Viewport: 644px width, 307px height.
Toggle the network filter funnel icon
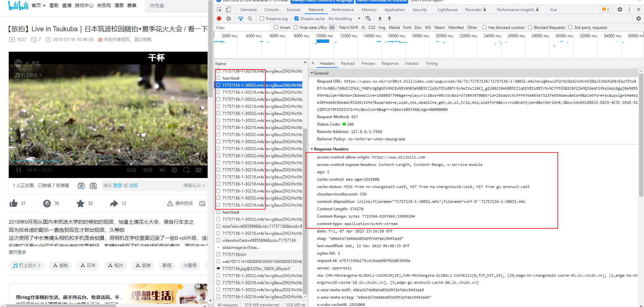pyautogui.click(x=241, y=18)
